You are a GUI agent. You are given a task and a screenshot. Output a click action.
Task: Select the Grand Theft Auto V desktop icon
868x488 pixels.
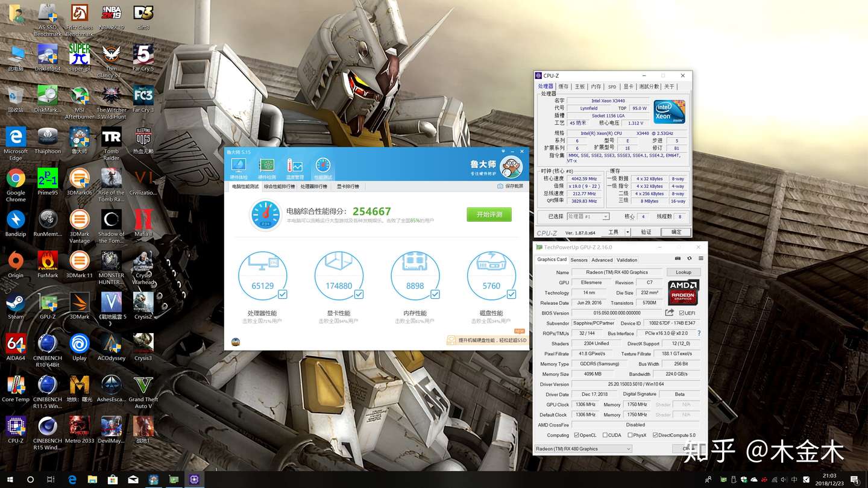pos(143,392)
